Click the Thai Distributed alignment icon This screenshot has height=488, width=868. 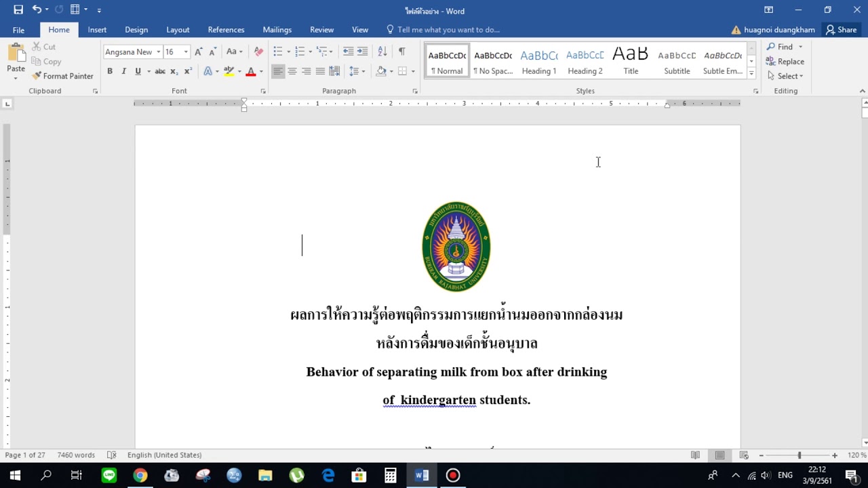click(334, 71)
